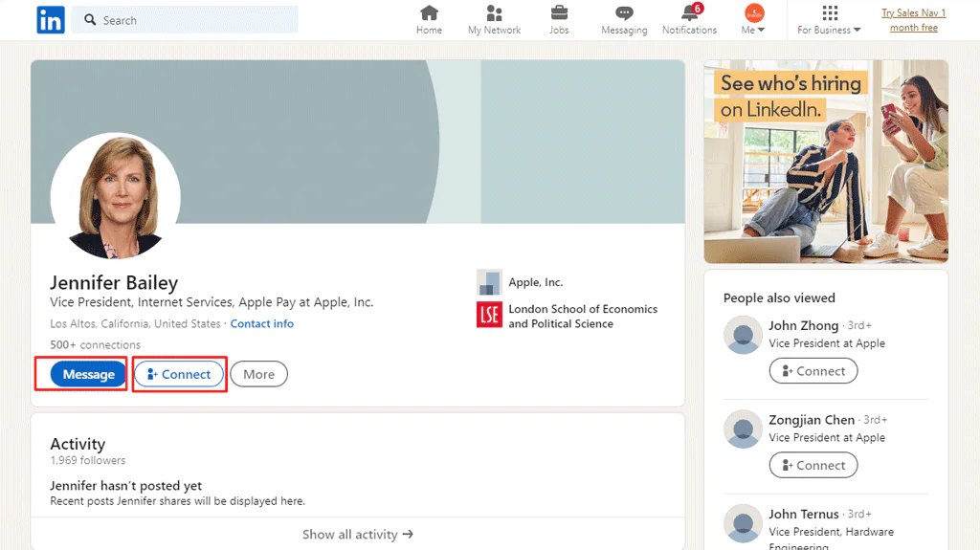Screen dimensions: 980x550
Task: Click Jennifer hasn't posted yet text
Action: point(125,486)
